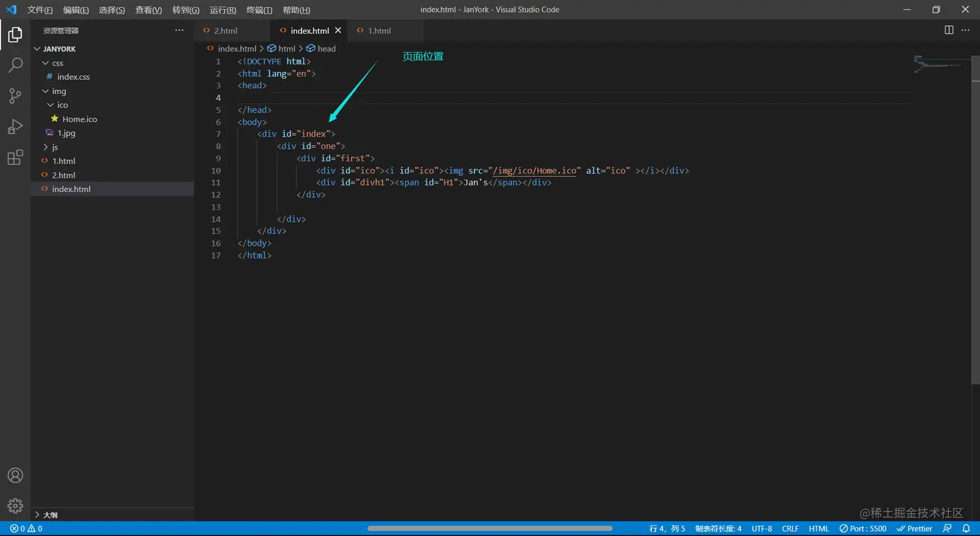
Task: Open 查看(V) menu
Action: click(x=148, y=10)
